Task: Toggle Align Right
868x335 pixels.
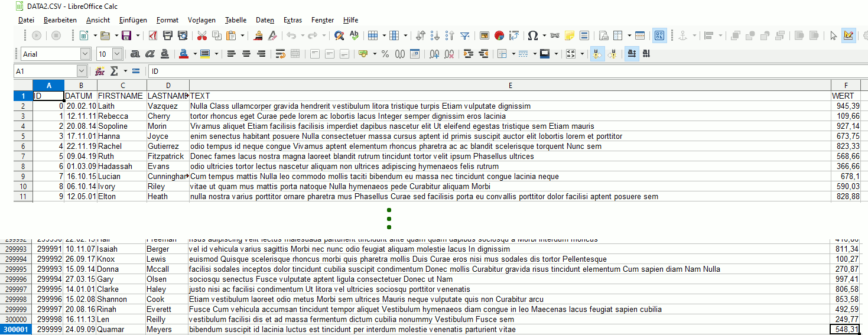Action: click(x=261, y=54)
